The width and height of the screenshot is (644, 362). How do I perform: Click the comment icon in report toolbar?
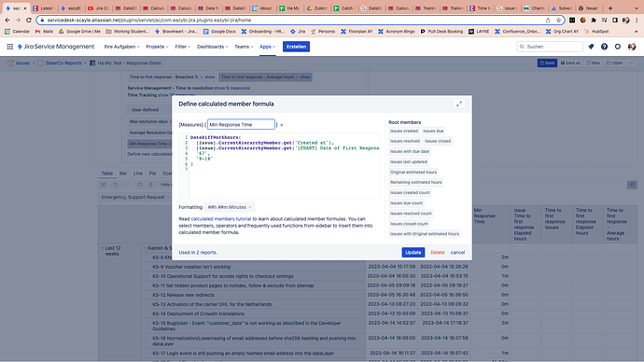tap(140, 185)
